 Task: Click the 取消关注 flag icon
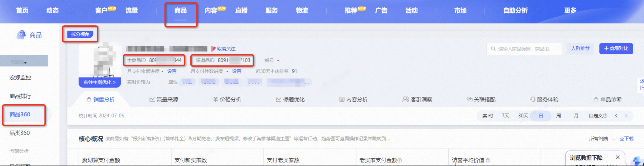click(x=213, y=49)
